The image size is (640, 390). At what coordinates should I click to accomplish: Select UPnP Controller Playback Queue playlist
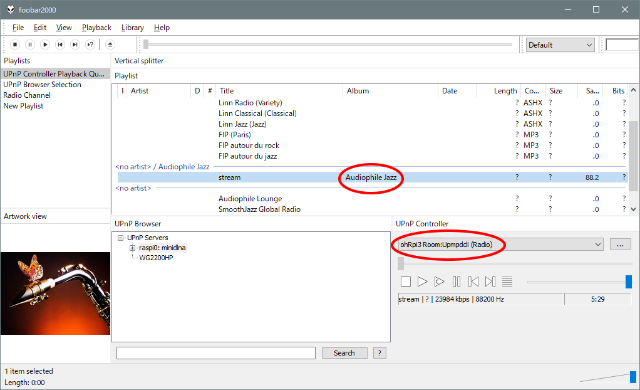[x=54, y=74]
